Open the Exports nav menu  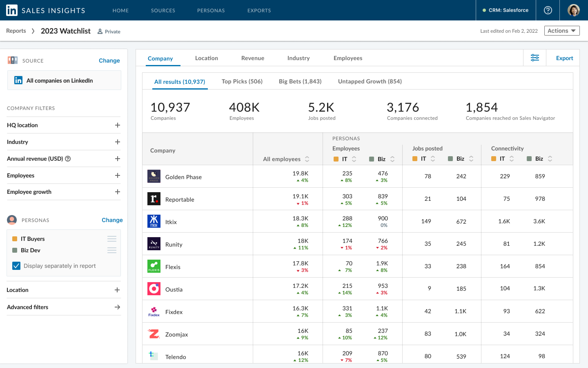coord(259,10)
